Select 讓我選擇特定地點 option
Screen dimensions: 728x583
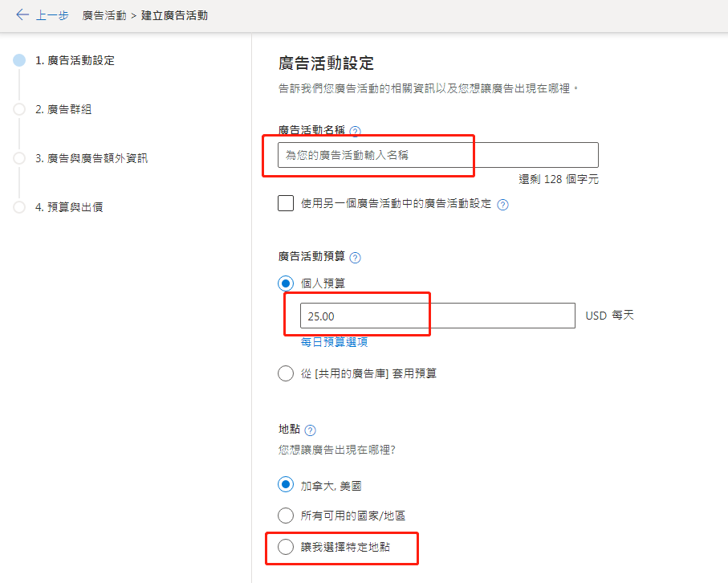tap(286, 548)
